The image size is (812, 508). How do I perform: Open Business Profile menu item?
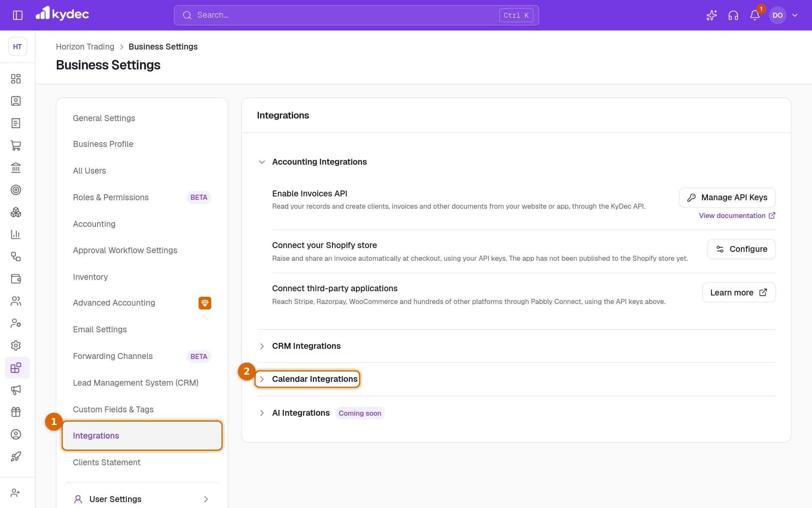(x=142, y=144)
